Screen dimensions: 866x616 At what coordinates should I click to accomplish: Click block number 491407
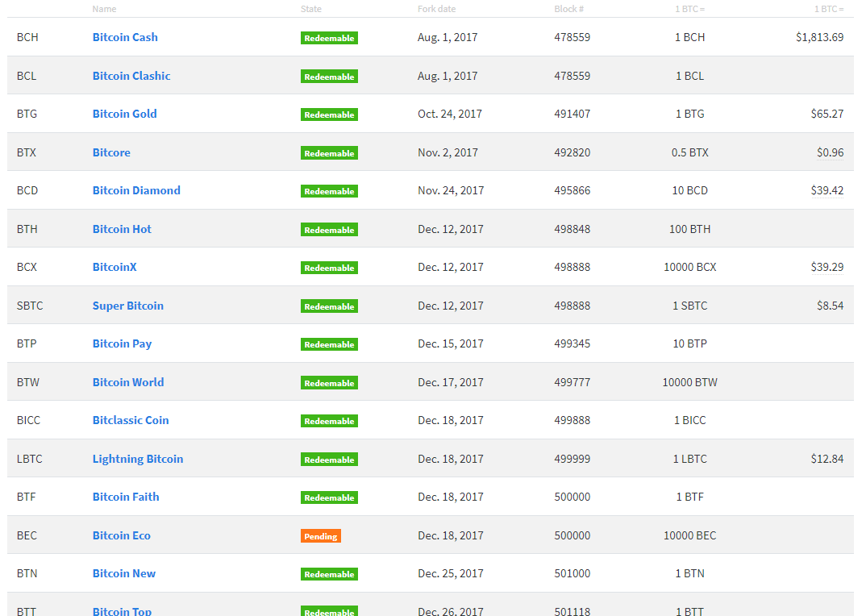[x=572, y=114]
